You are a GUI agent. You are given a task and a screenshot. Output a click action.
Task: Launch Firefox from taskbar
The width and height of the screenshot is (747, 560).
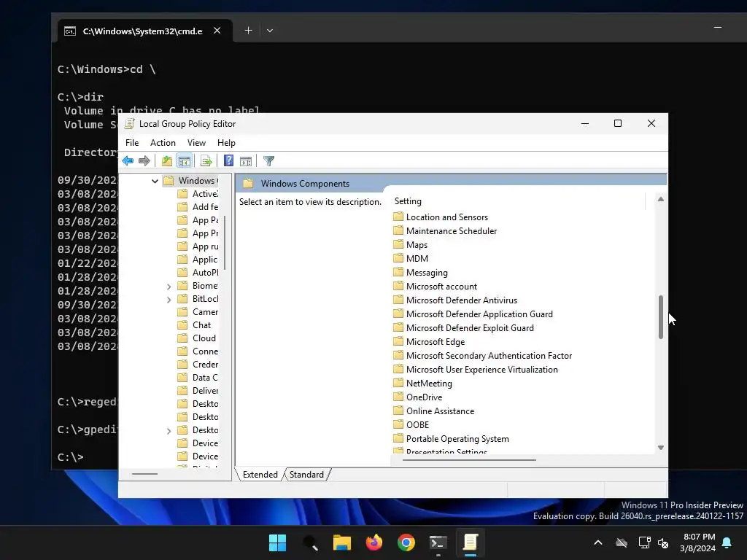pos(374,542)
